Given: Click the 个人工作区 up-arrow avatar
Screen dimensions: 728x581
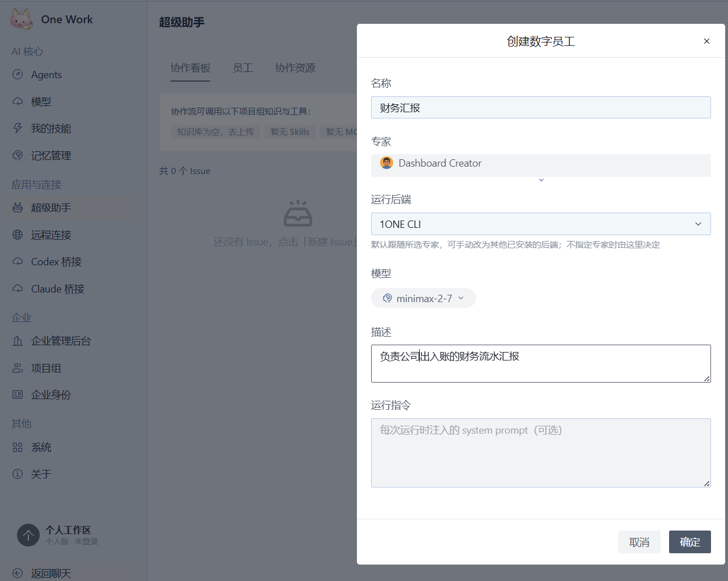Looking at the screenshot, I should pos(28,535).
